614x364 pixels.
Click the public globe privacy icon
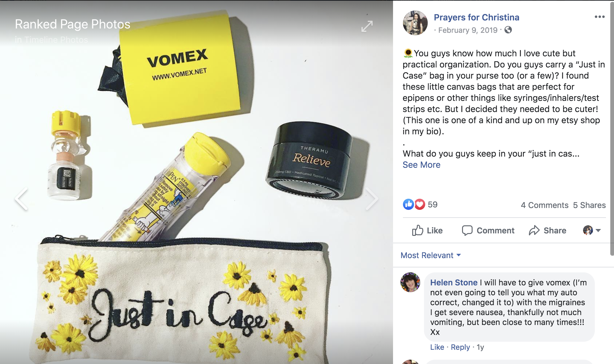coord(508,30)
